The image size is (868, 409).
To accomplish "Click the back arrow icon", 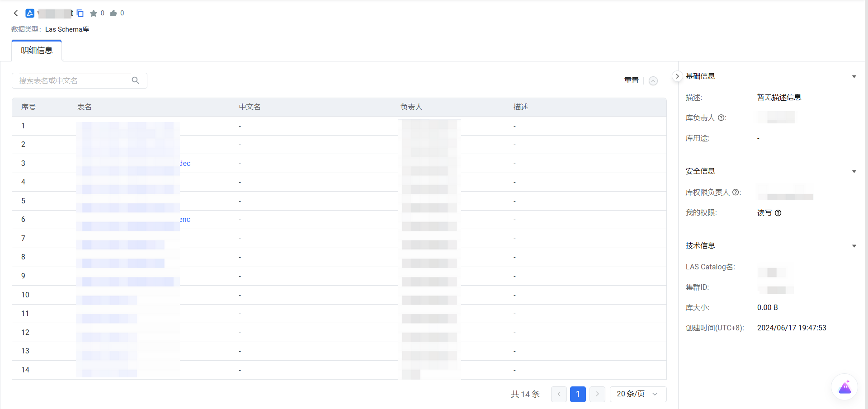I will pyautogui.click(x=16, y=13).
